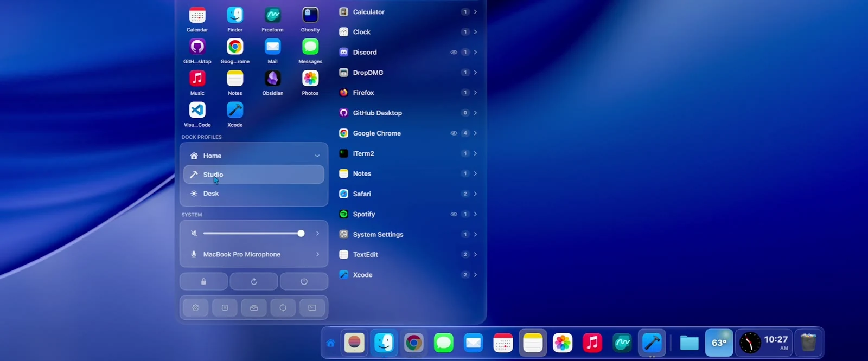Expand the Calculator row chevron

pos(475,12)
